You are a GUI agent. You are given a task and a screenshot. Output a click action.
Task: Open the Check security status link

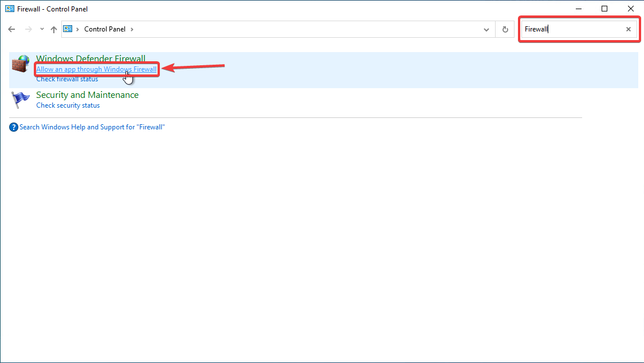(68, 105)
